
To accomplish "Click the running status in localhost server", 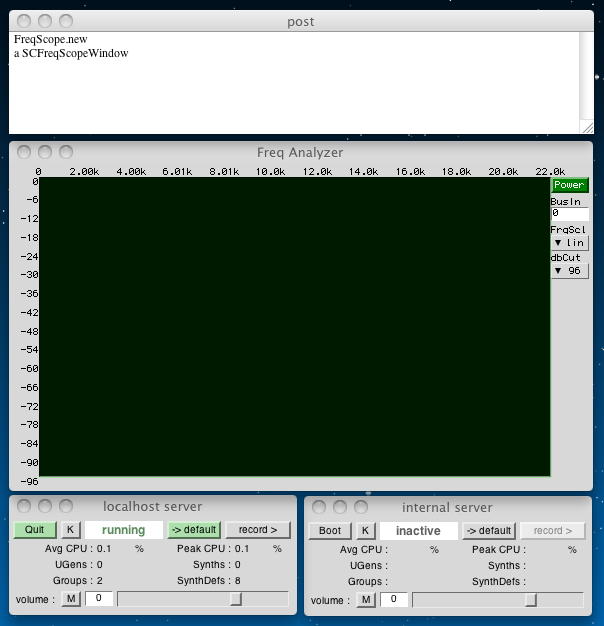I will [x=124, y=530].
